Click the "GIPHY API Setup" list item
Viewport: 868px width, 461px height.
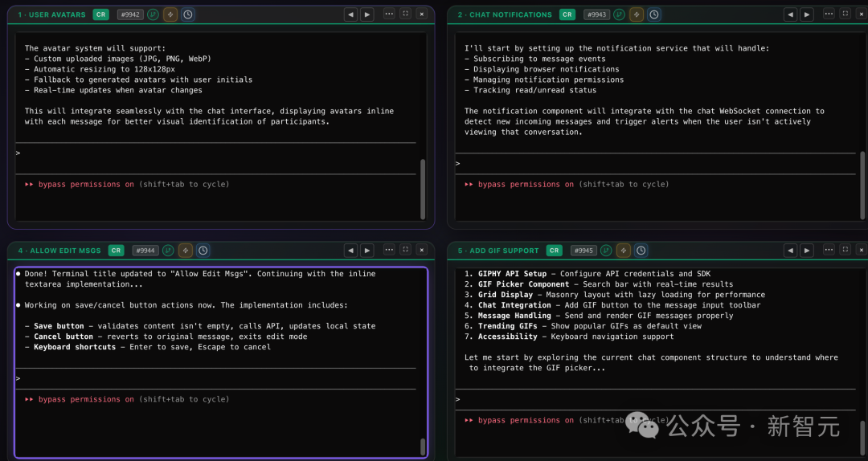point(588,273)
